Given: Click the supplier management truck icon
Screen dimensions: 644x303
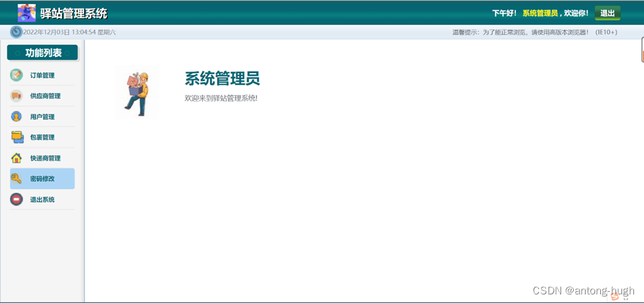Looking at the screenshot, I should [x=16, y=95].
